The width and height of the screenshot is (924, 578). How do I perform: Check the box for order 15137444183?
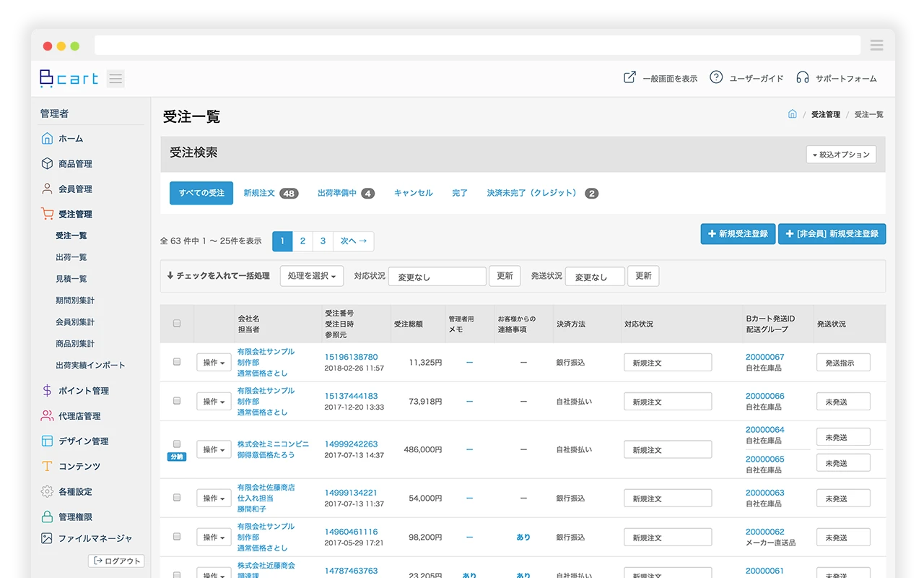177,401
